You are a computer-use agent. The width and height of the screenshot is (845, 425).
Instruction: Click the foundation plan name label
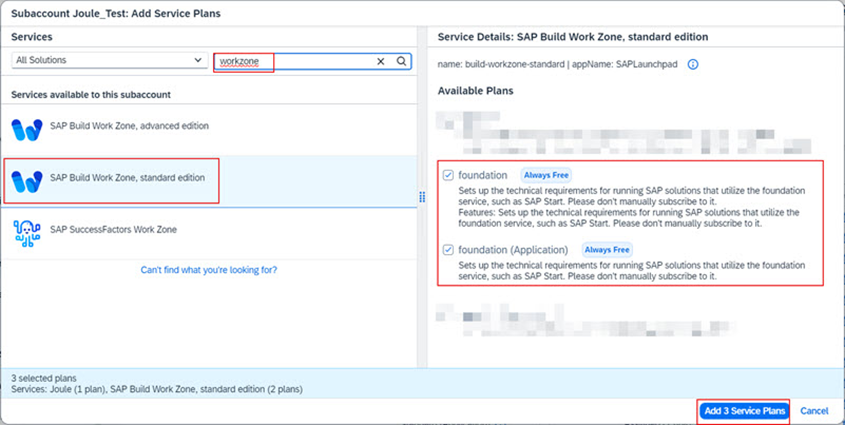click(x=483, y=175)
